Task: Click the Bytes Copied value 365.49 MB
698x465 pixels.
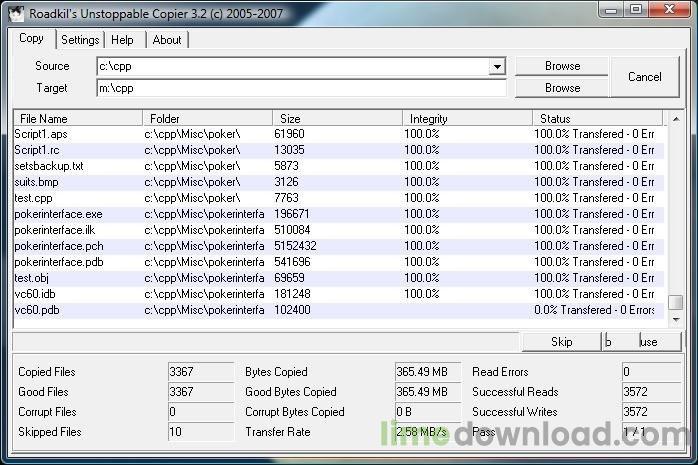Action: (x=428, y=372)
